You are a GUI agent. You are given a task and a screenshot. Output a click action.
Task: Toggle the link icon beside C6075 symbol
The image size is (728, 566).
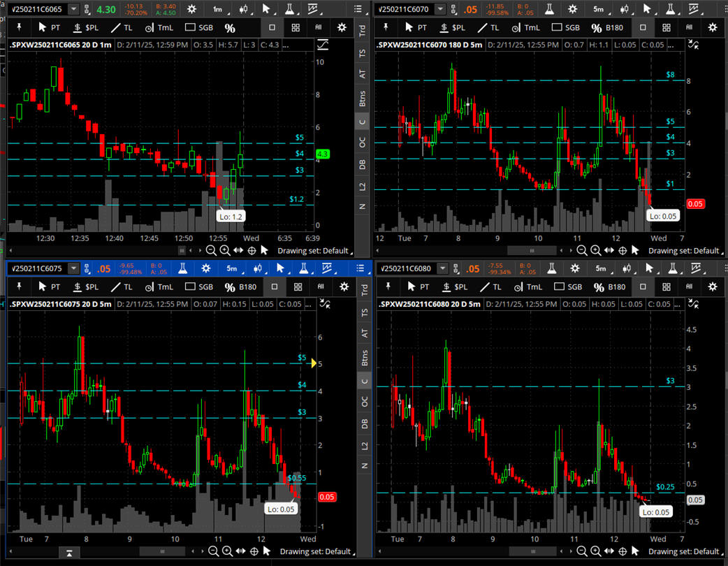87,268
